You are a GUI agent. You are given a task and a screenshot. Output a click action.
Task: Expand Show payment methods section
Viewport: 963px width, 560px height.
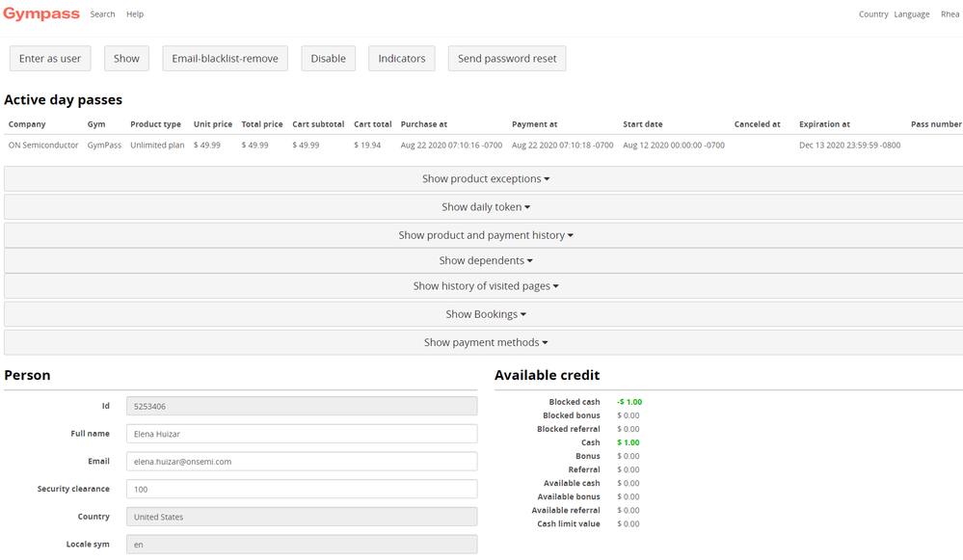coord(485,342)
